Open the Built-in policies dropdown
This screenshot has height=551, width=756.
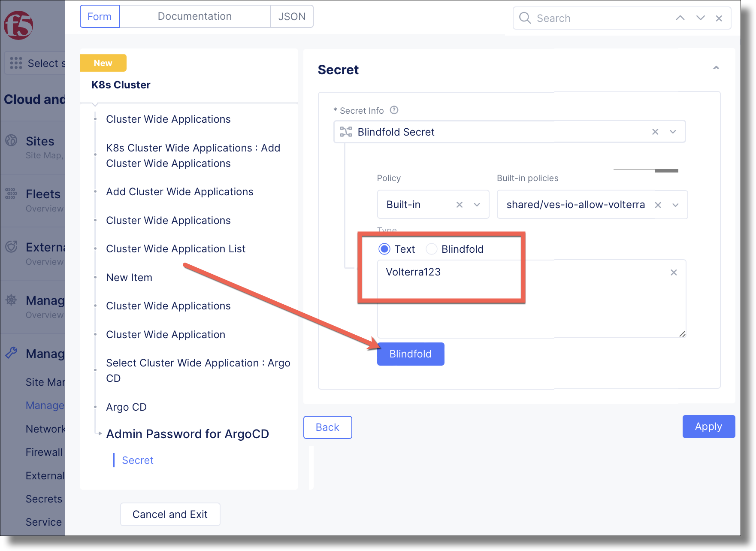pyautogui.click(x=675, y=205)
